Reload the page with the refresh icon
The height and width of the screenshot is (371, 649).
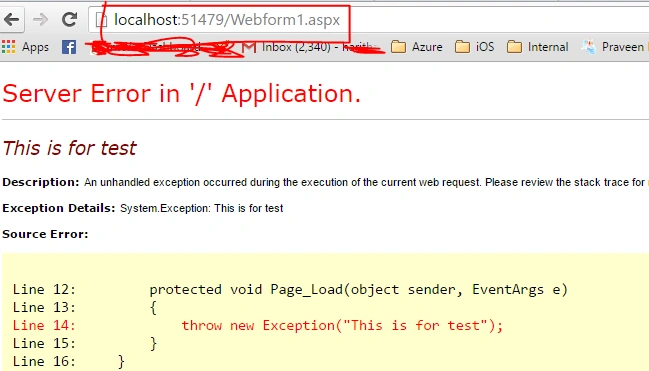70,19
